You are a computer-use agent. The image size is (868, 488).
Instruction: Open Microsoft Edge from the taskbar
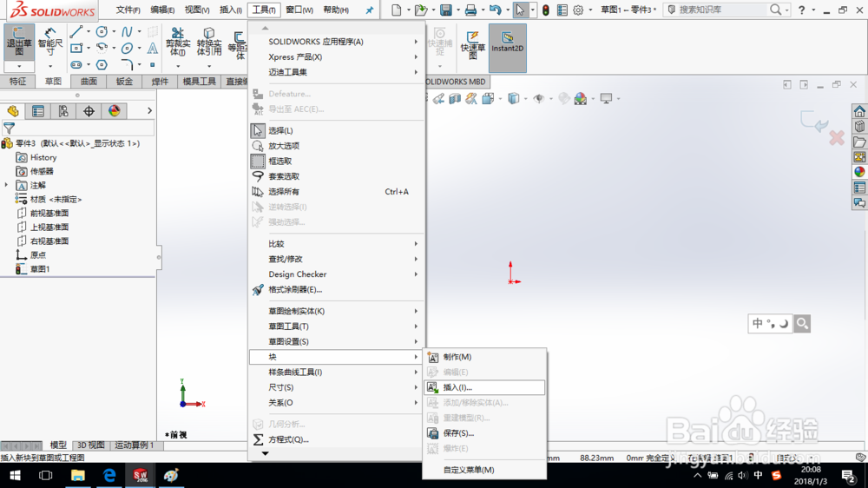(109, 475)
